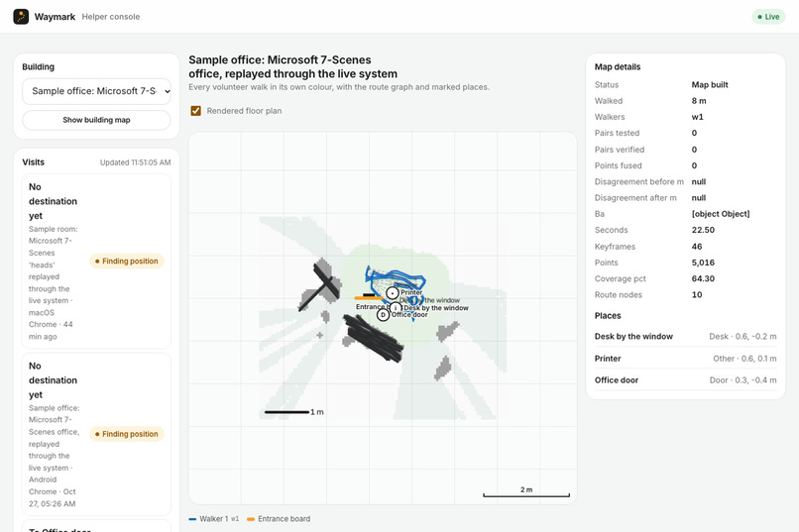Click the Walker 1 blue legend swatch
799x532 pixels.
tap(192, 519)
